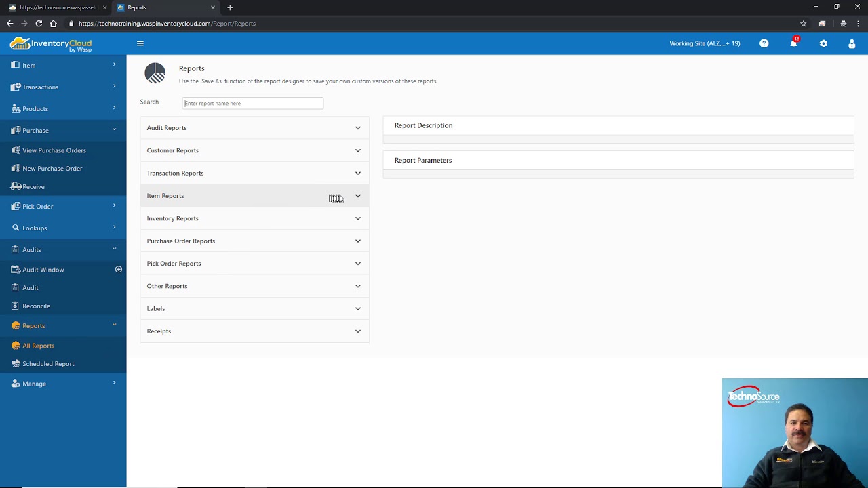Screen dimensions: 868x488
Task: Toggle the hamburger sidebar menu icon
Action: pos(140,43)
